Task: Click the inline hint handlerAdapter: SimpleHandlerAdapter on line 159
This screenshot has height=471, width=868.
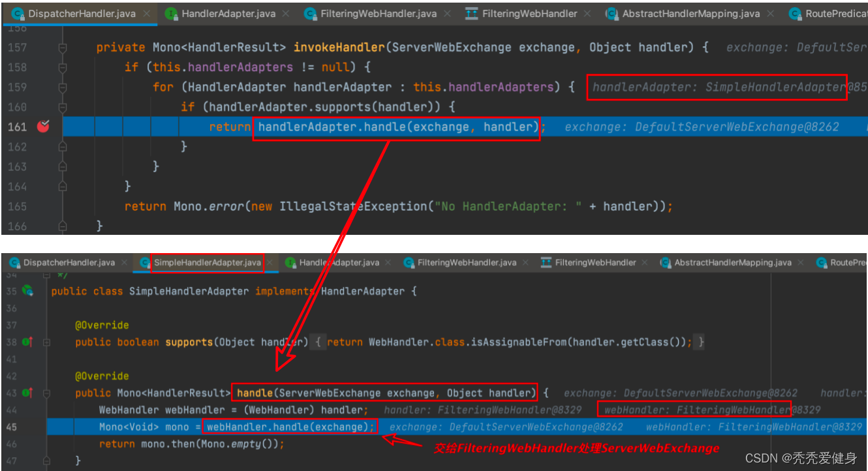Action: point(719,87)
